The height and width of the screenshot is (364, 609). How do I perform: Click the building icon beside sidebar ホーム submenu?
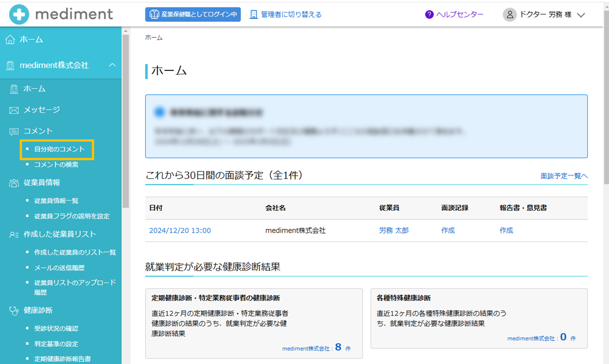pos(14,89)
